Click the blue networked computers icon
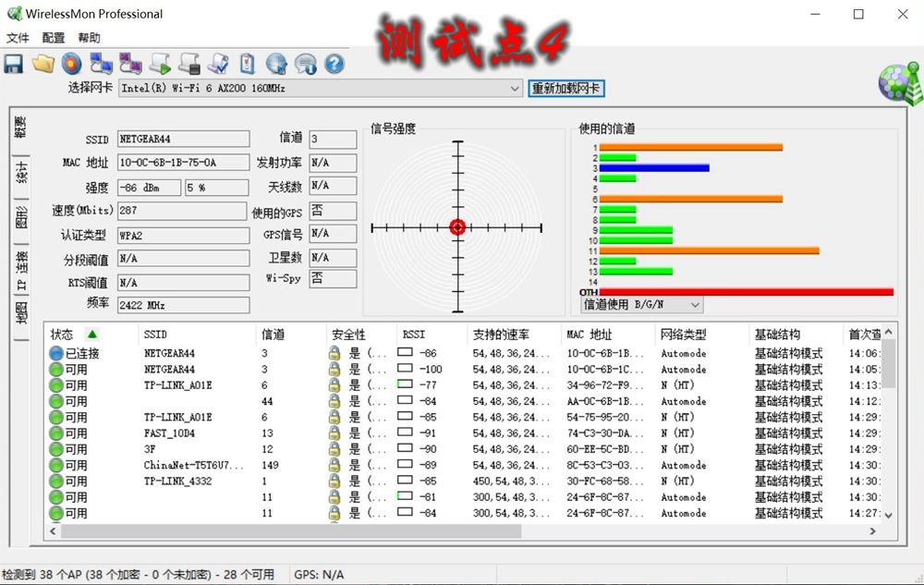Screen dimensions: 924x585 click(x=101, y=64)
